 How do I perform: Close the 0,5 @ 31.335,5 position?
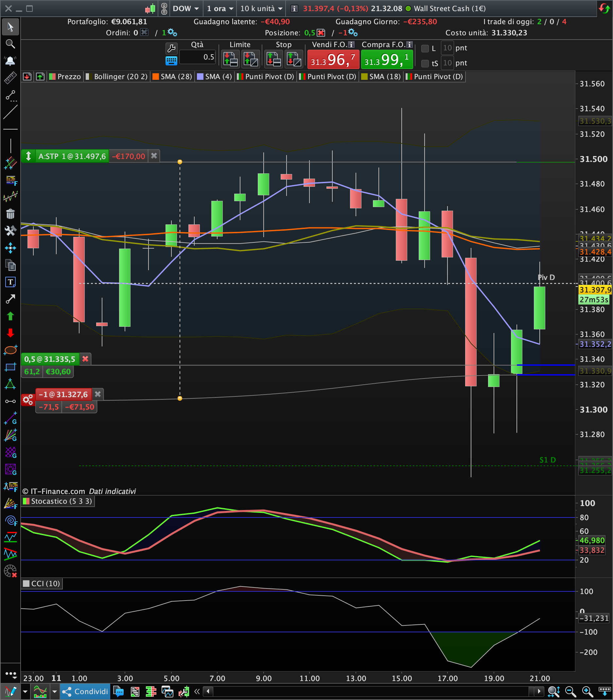[85, 359]
